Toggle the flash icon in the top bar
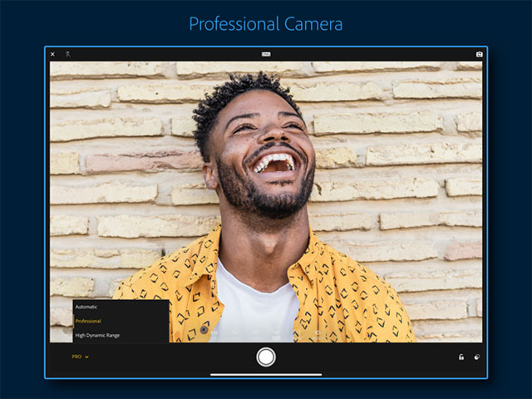Screen dimensions: 532x399 (68, 54)
